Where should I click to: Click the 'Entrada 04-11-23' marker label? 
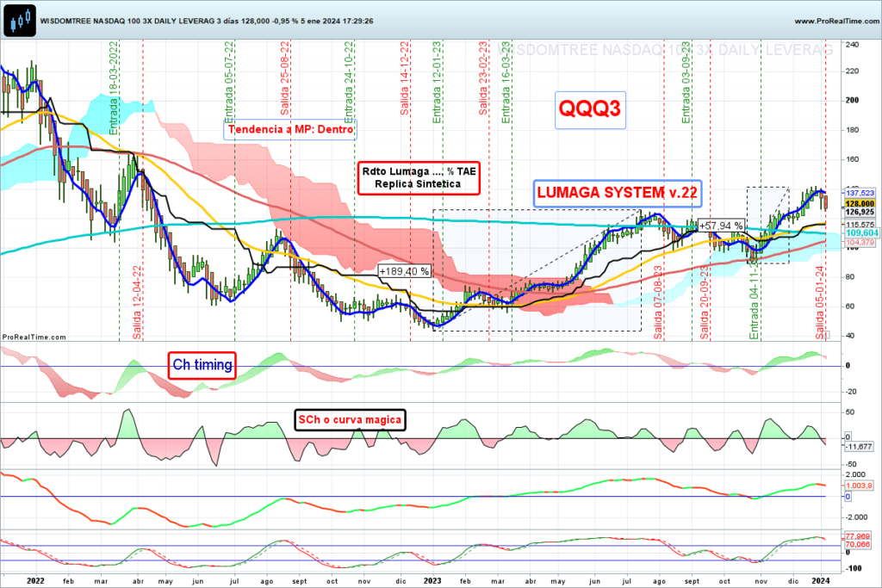pyautogui.click(x=755, y=299)
